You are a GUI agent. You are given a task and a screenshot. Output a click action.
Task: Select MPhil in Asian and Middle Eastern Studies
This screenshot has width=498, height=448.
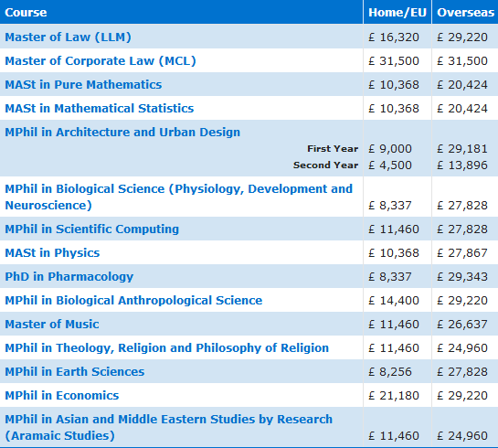pyautogui.click(x=169, y=427)
